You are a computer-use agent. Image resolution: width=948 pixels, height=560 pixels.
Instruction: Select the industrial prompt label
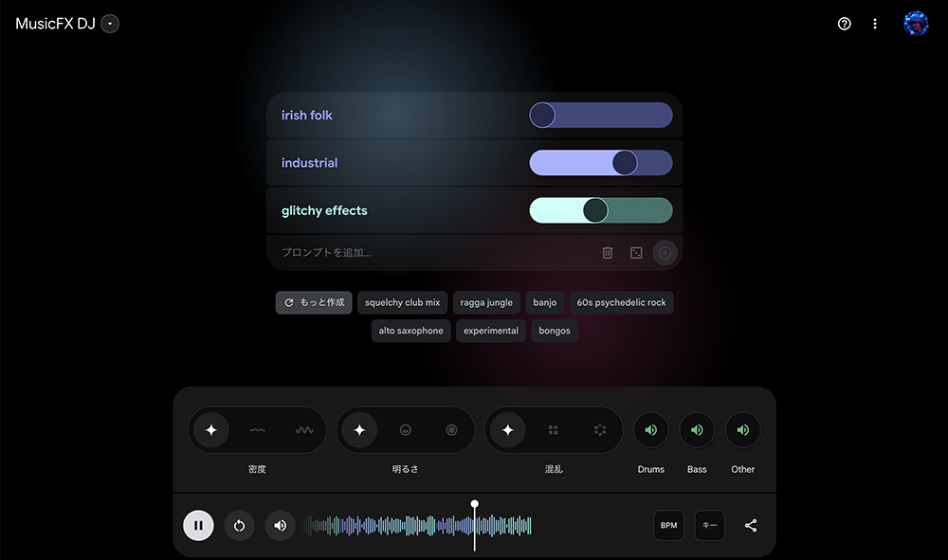coord(310,162)
